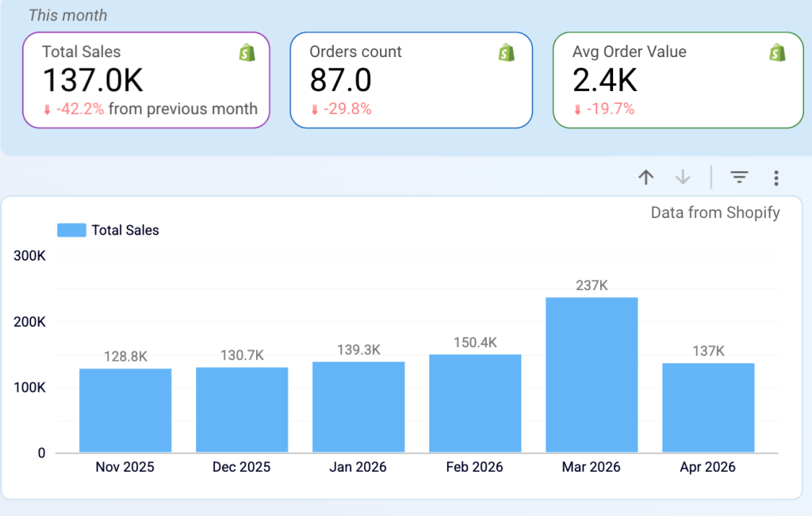Click the Data from Shopify attribution link
This screenshot has width=812, height=516.
(x=714, y=212)
